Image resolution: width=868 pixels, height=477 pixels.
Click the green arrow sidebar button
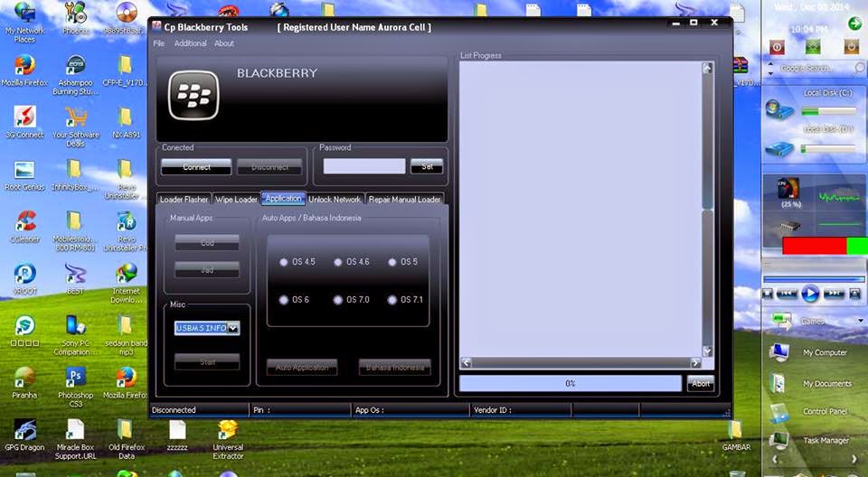[854, 23]
